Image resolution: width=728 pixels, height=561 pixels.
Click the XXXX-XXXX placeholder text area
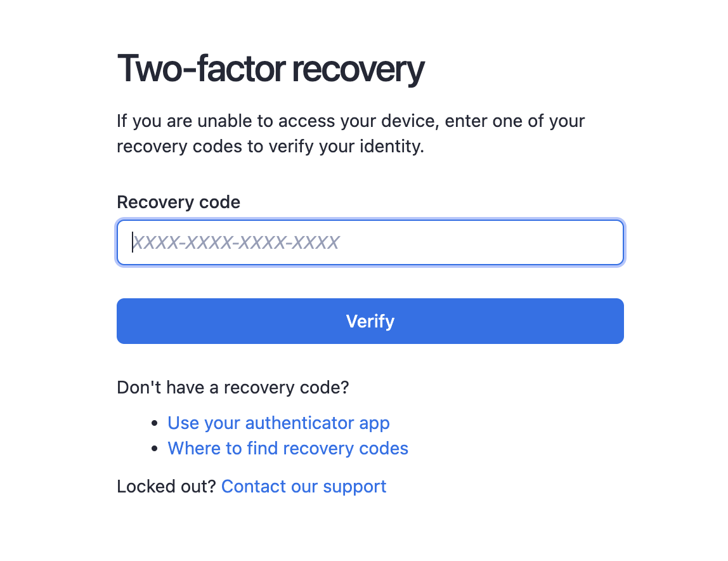[235, 242]
